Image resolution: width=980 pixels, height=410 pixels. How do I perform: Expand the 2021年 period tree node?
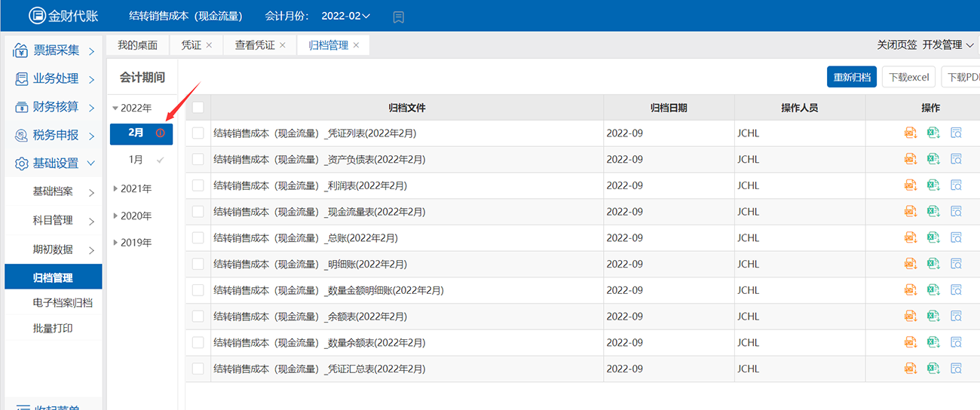tap(115, 188)
